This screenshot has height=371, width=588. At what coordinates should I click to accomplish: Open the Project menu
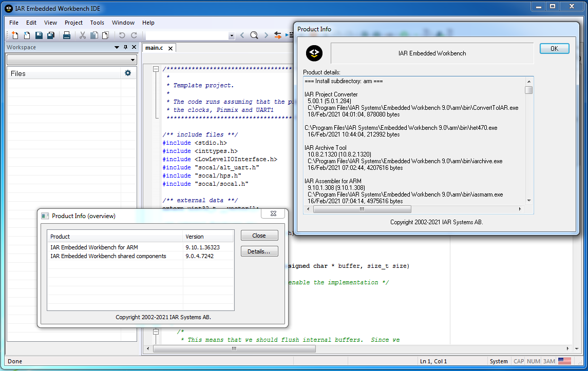point(73,23)
